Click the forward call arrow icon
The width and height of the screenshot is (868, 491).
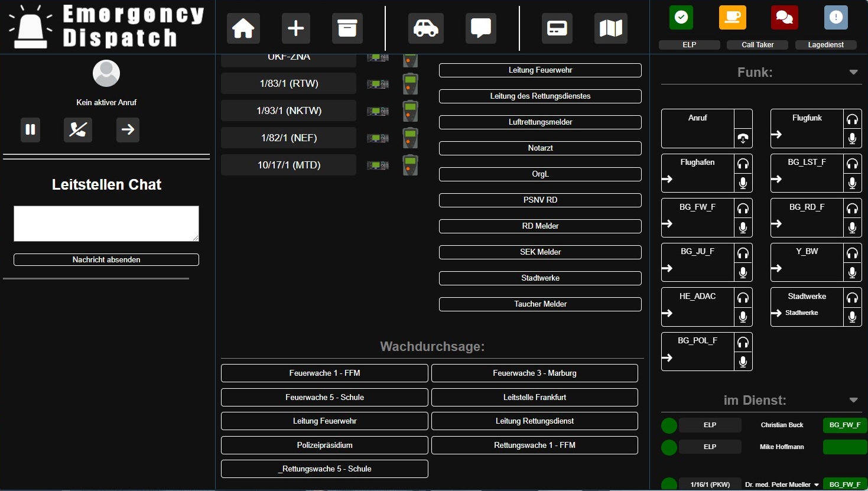(128, 129)
